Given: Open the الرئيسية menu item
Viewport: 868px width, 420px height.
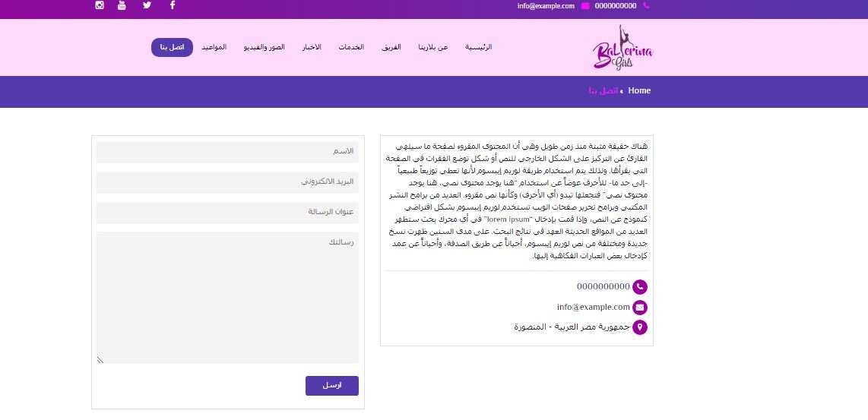Looking at the screenshot, I should click(x=479, y=48).
